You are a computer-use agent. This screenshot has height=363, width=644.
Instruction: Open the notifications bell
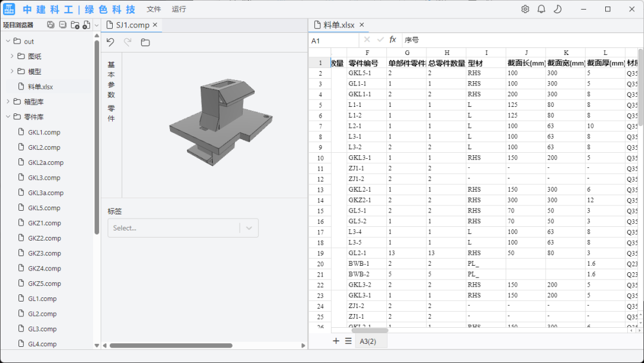tap(541, 9)
